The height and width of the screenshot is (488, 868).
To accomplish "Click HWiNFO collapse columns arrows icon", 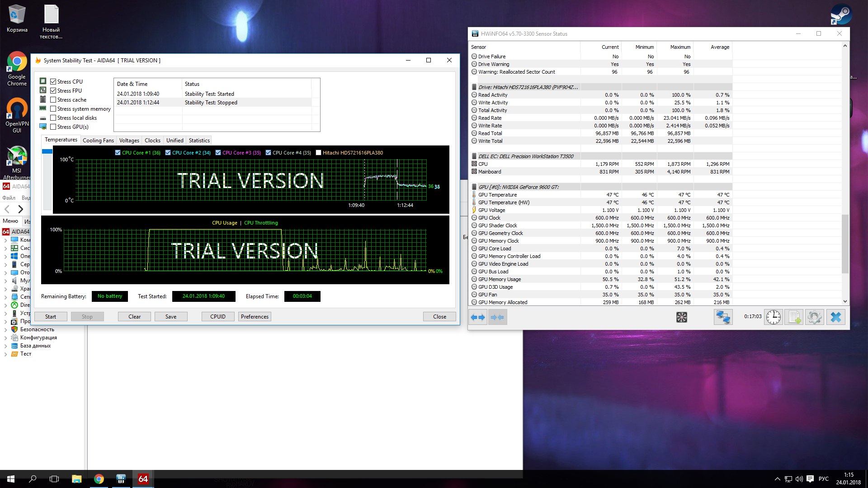I will click(x=497, y=317).
